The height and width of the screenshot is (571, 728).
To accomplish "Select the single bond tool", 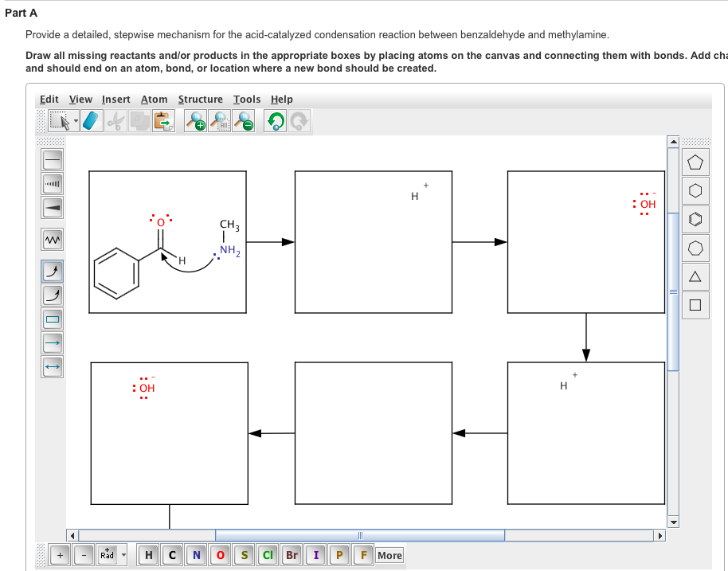I will pyautogui.click(x=52, y=159).
